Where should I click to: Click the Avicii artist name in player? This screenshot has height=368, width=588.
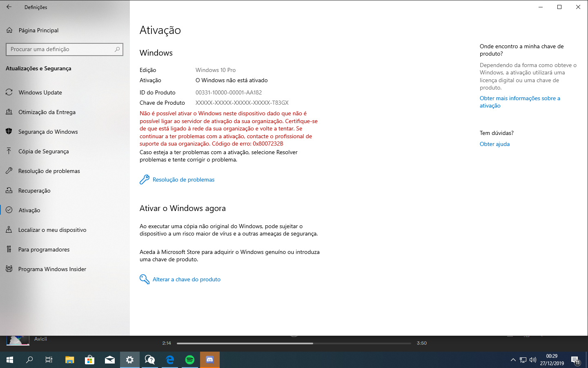click(40, 339)
